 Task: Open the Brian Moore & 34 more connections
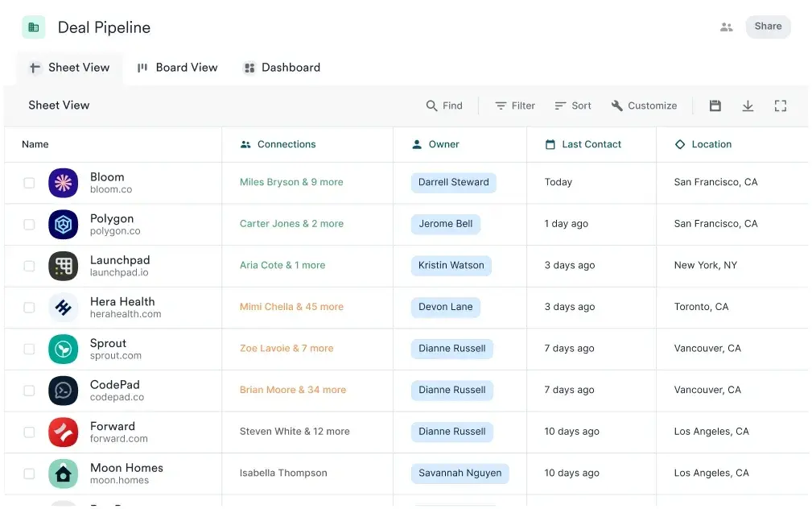click(x=293, y=391)
